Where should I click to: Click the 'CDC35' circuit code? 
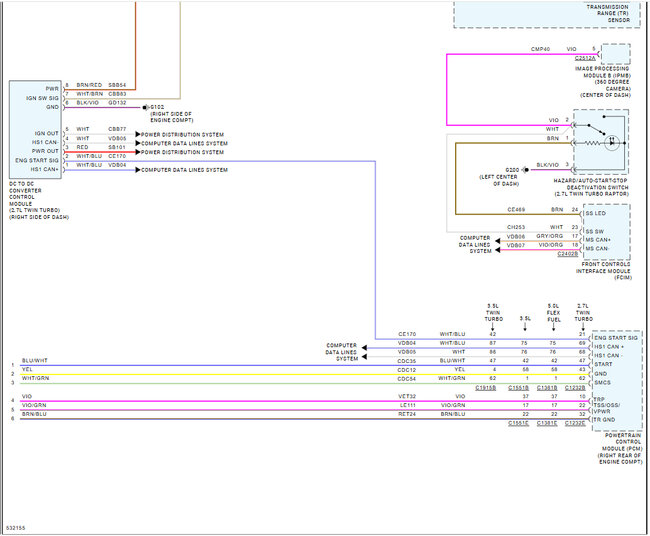(x=407, y=361)
